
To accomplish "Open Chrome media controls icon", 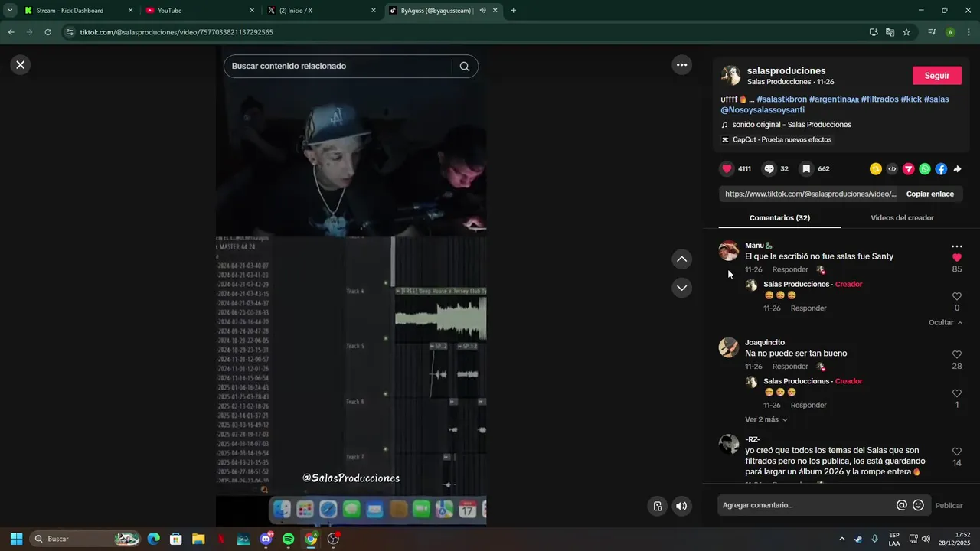I will coord(932,32).
